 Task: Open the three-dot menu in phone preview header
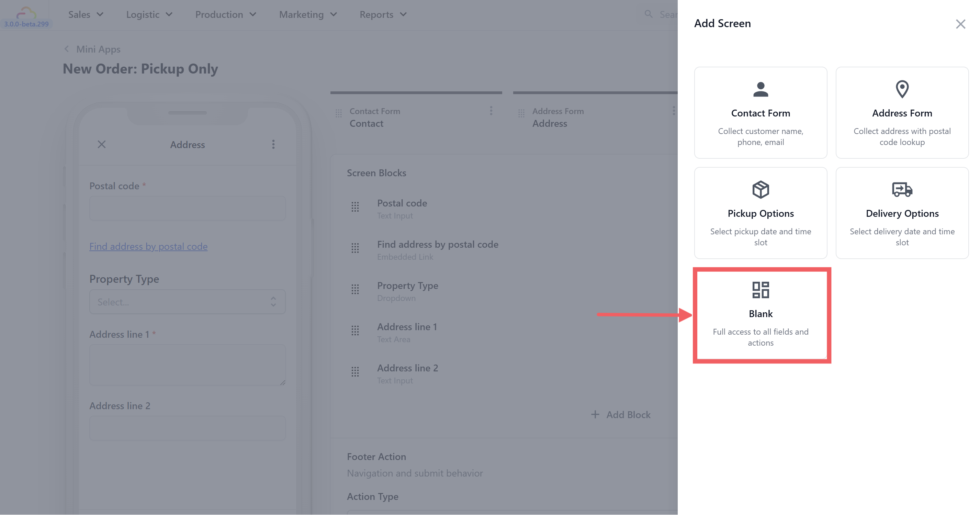(x=273, y=144)
